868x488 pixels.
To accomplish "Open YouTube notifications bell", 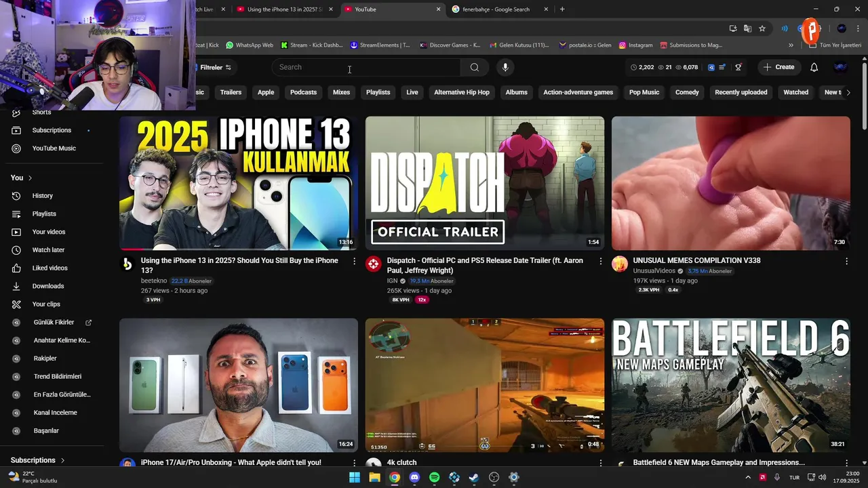I will 814,67.
